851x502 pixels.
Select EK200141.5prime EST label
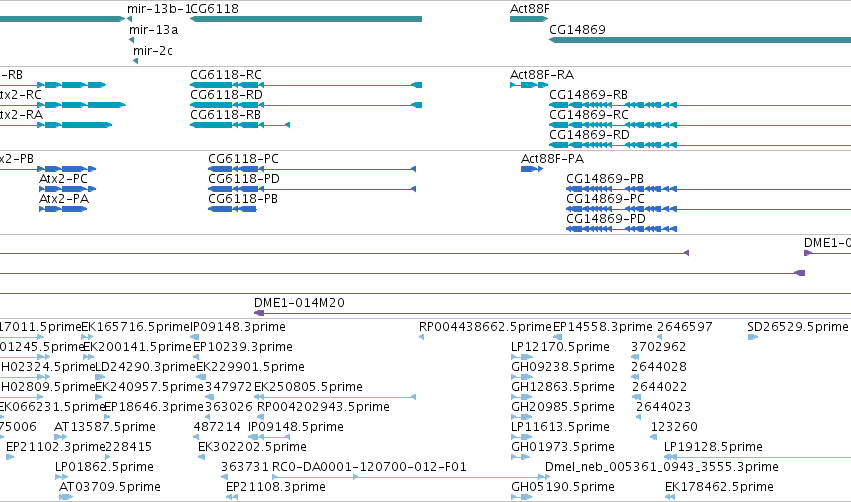click(137, 347)
